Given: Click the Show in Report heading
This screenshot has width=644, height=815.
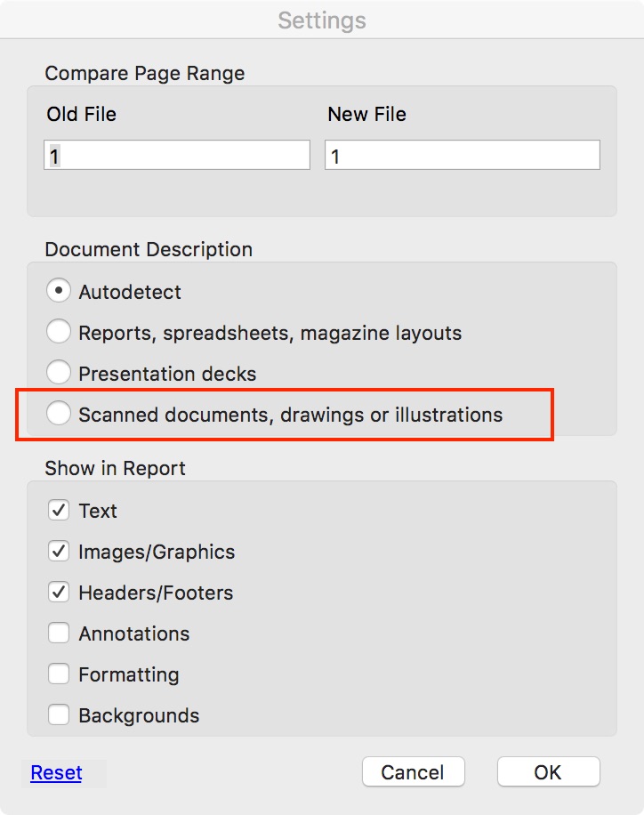Looking at the screenshot, I should (x=116, y=468).
